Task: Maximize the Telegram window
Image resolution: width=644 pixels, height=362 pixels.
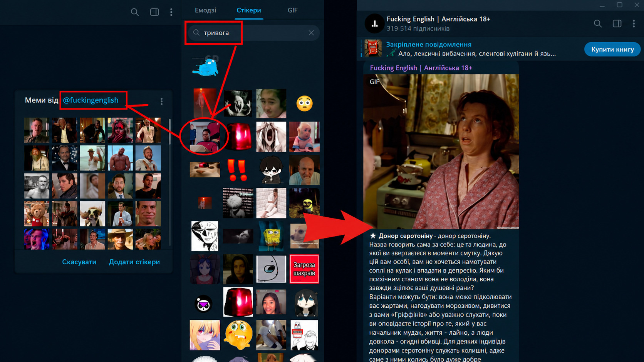Action: (619, 5)
